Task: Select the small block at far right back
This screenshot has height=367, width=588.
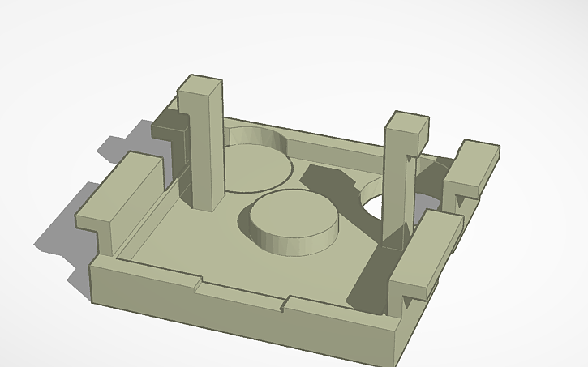Action: click(x=473, y=166)
